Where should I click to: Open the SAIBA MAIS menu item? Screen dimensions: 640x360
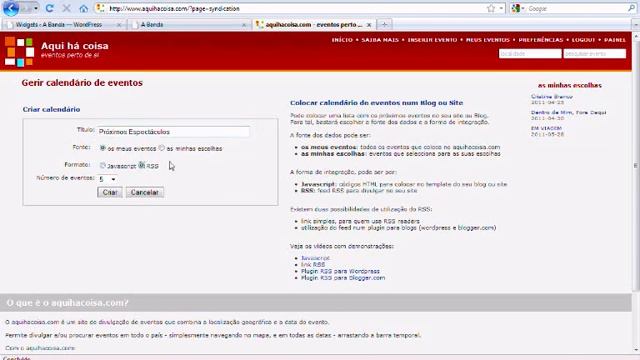coord(380,40)
